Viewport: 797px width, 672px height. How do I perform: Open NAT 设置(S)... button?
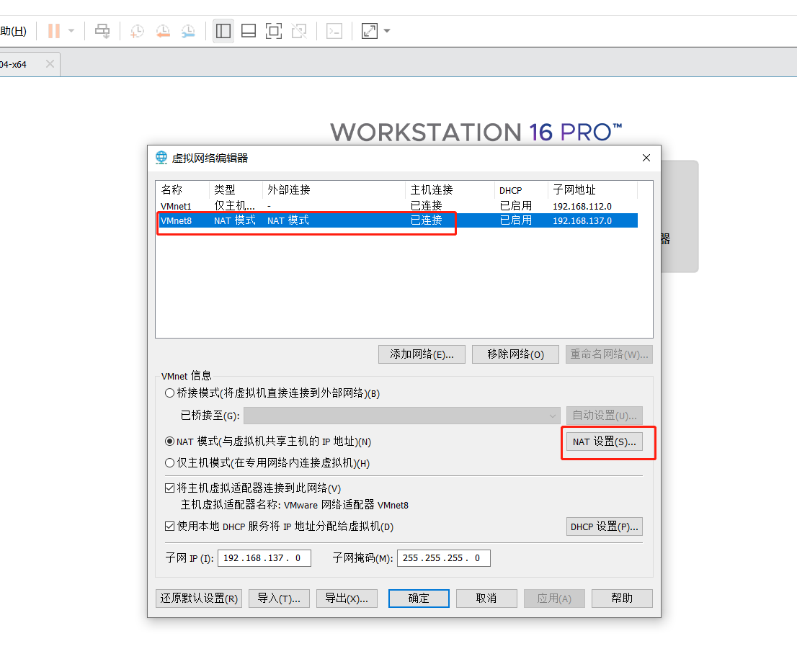click(x=605, y=442)
